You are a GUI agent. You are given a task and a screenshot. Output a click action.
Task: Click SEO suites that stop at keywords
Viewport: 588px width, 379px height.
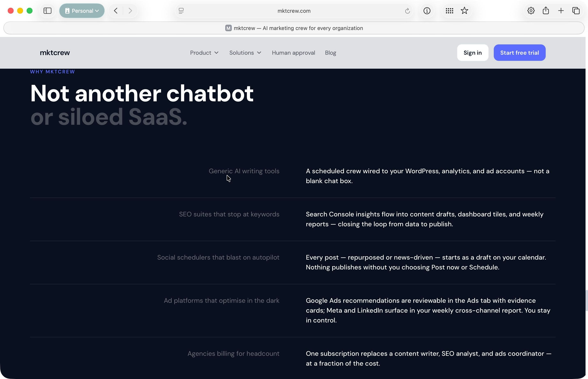coord(229,214)
